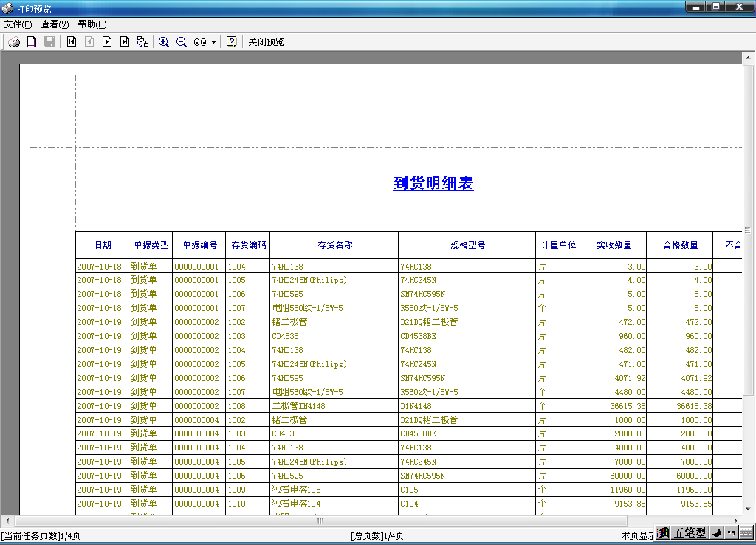This screenshot has width=756, height=545.
Task: Open the 文件 menu
Action: coord(18,24)
